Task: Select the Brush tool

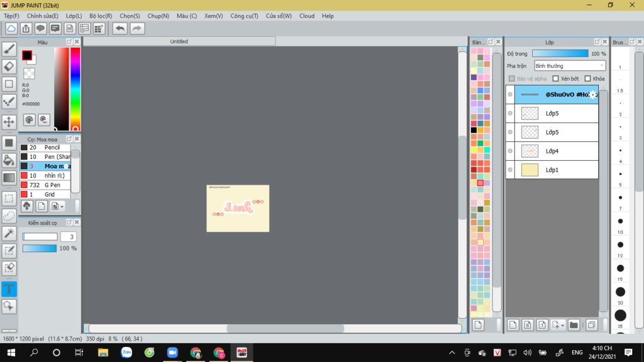Action: (9, 49)
